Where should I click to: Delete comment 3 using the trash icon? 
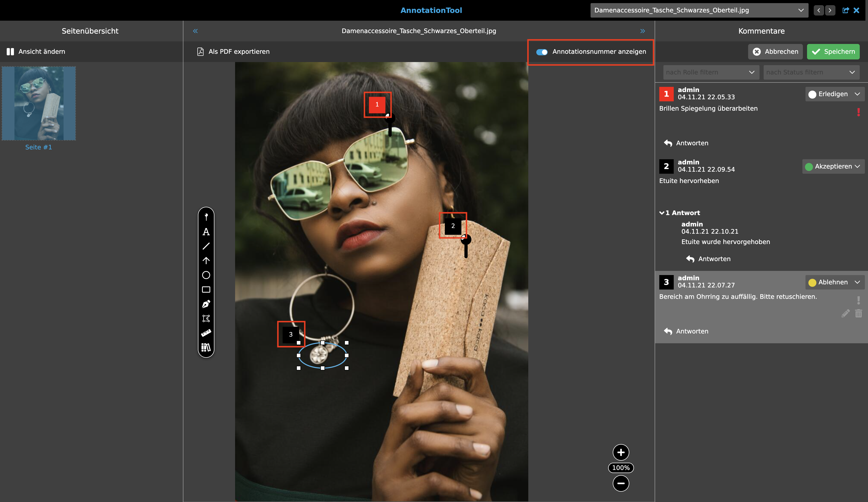click(858, 313)
